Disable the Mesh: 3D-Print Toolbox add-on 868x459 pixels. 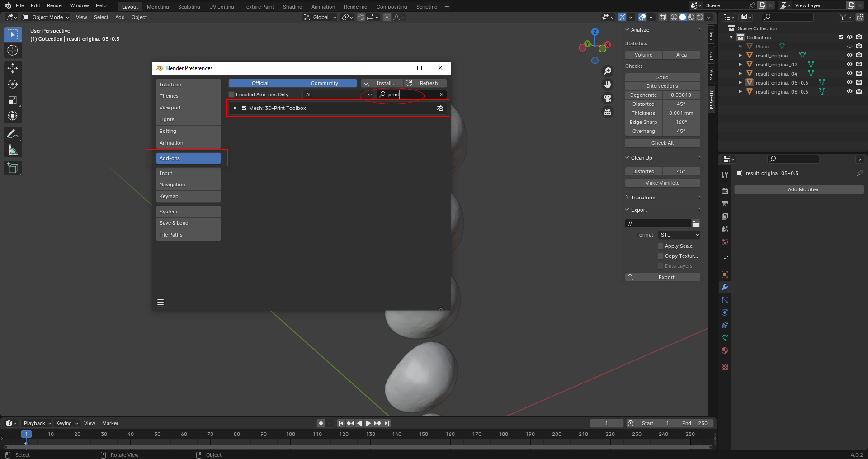click(x=244, y=108)
